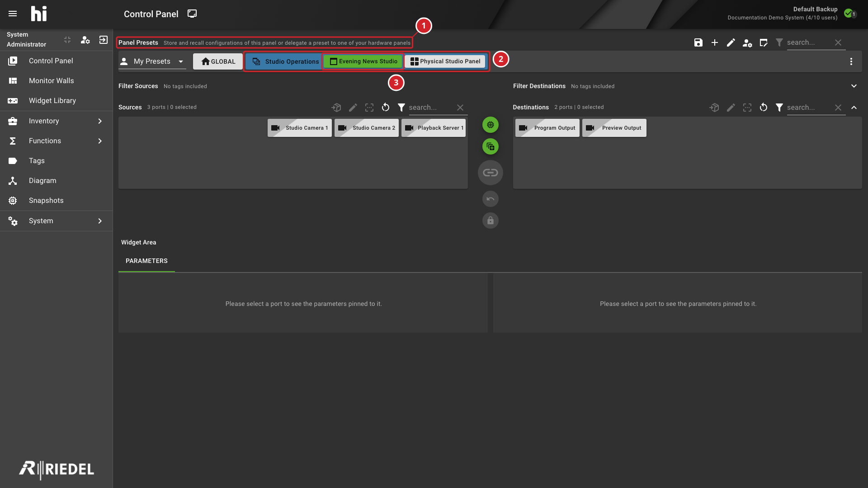Viewport: 868px width, 488px height.
Task: Click the monitor icon beside Control Panel title
Action: 192,14
